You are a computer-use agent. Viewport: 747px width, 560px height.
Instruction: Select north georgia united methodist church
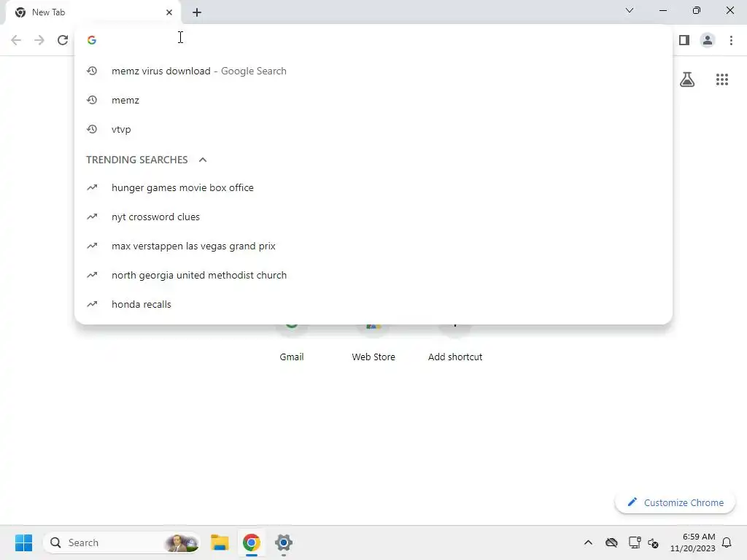(x=373, y=275)
